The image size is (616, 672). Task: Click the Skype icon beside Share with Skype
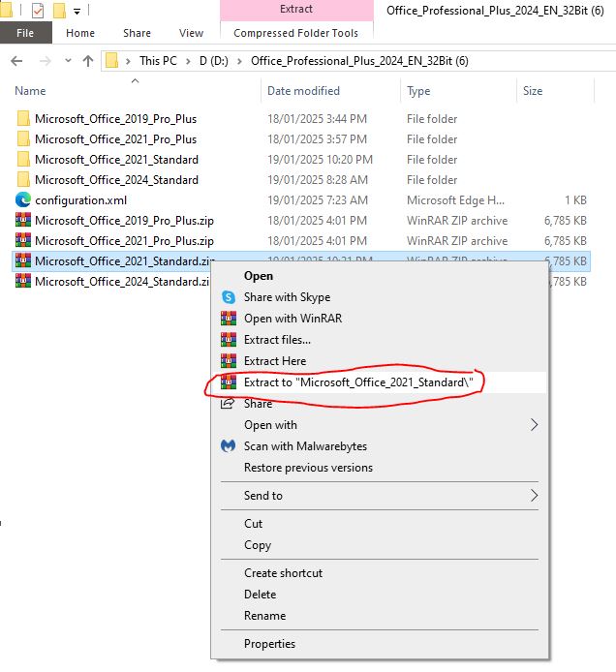pos(229,297)
